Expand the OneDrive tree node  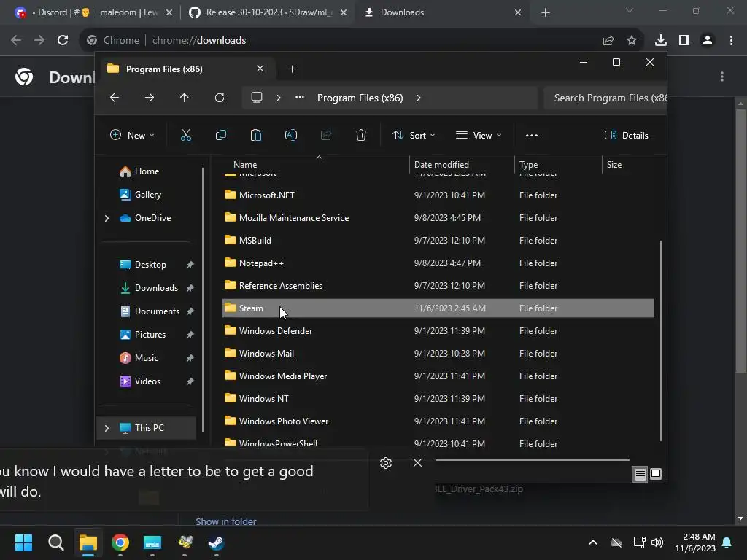click(x=107, y=218)
